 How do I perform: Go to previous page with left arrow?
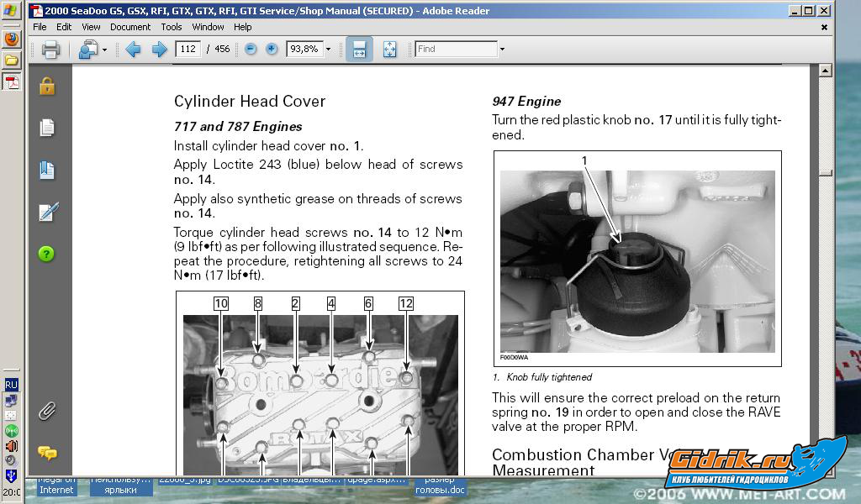coord(133,50)
